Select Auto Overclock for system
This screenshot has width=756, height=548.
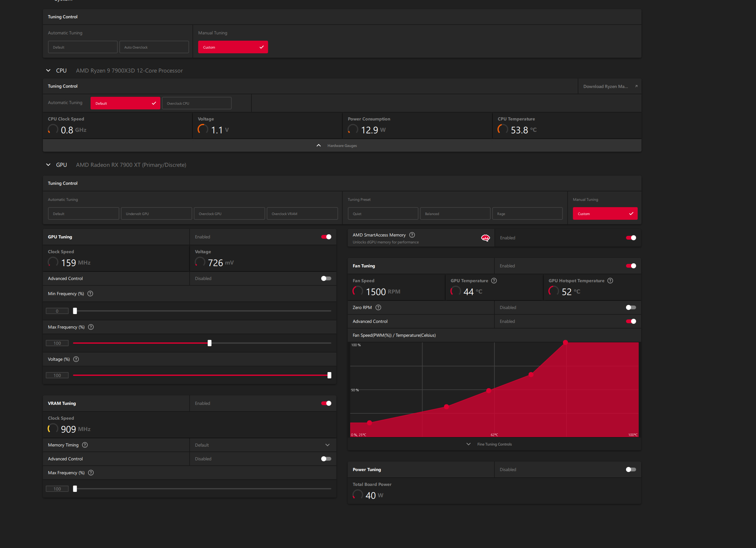(154, 47)
